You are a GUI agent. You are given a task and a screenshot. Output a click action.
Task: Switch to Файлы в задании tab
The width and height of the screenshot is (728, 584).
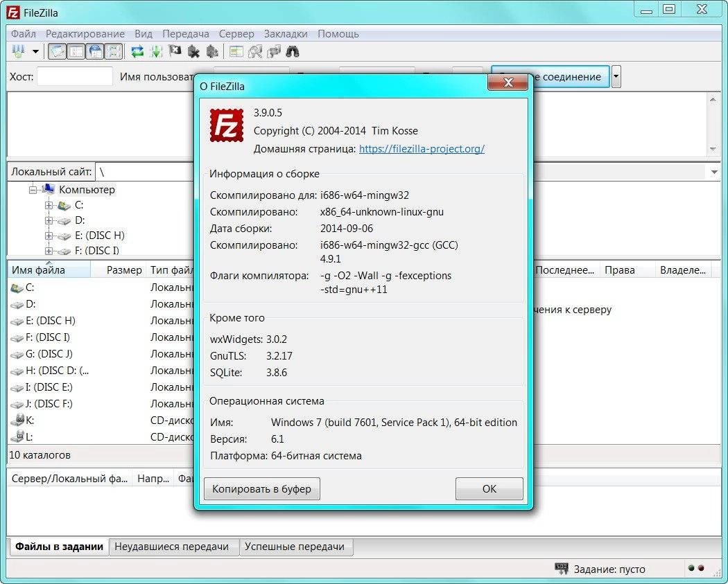click(x=59, y=547)
